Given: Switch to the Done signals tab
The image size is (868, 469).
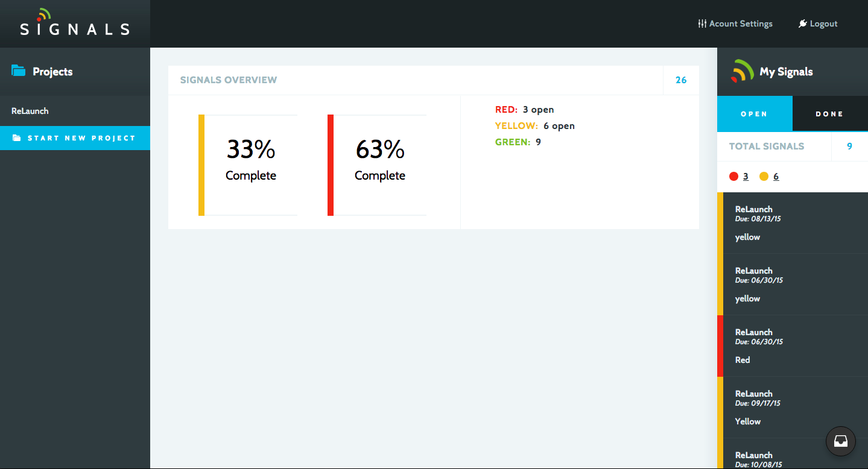Looking at the screenshot, I should click(830, 114).
